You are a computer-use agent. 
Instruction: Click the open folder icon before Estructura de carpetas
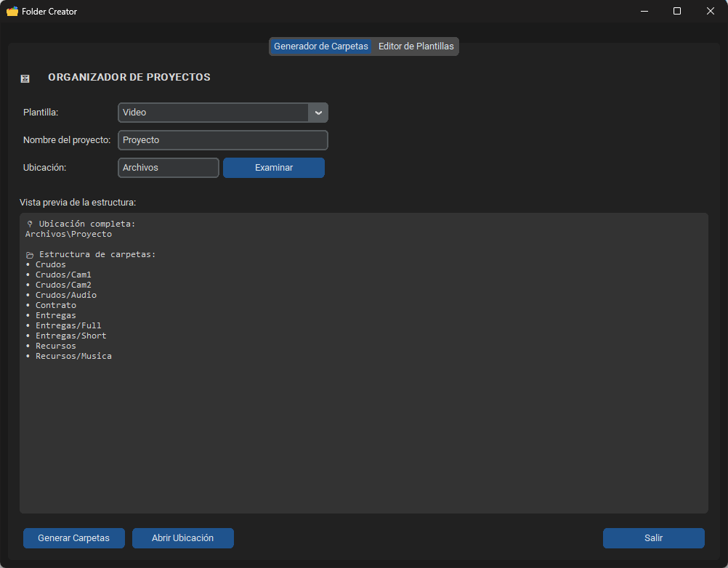click(30, 255)
